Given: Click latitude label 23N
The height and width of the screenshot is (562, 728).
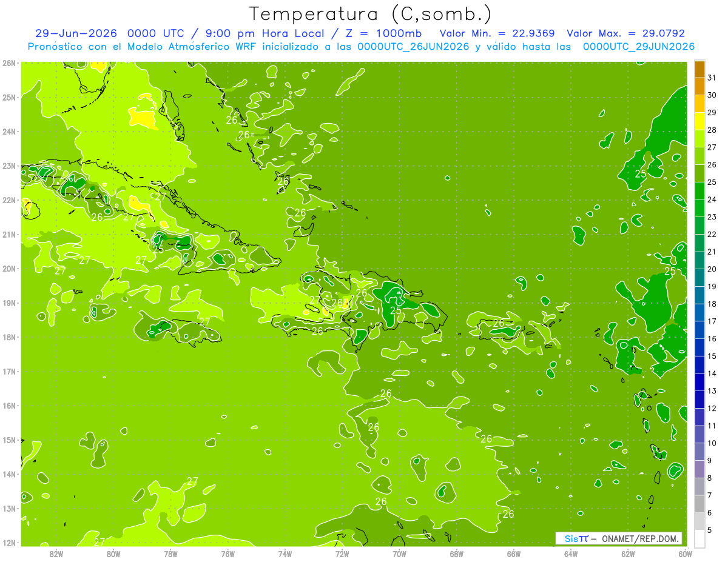Looking at the screenshot, I should [x=8, y=166].
